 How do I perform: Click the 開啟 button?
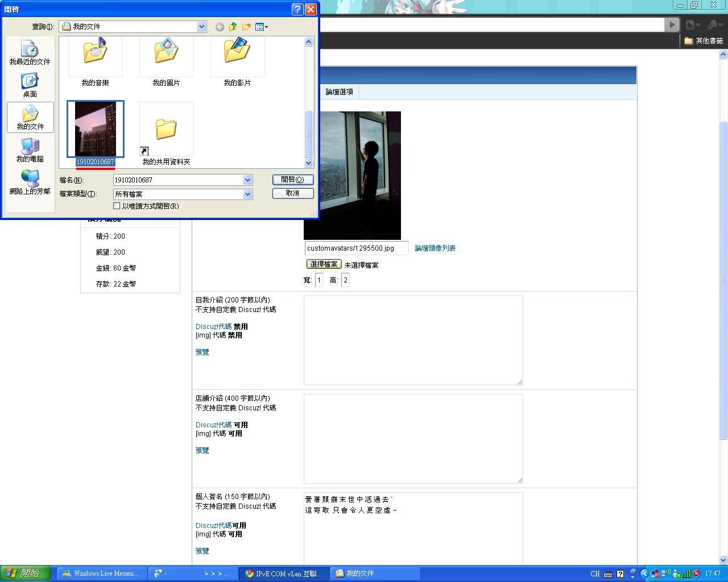293,180
